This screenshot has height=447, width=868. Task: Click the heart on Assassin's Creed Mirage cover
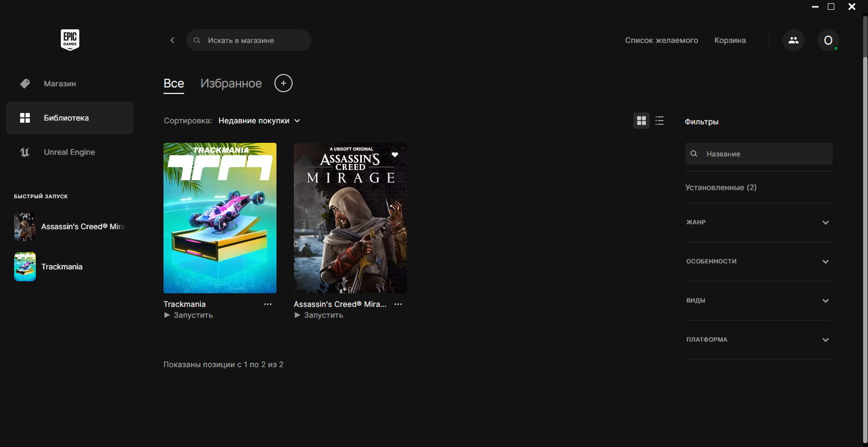pyautogui.click(x=395, y=155)
